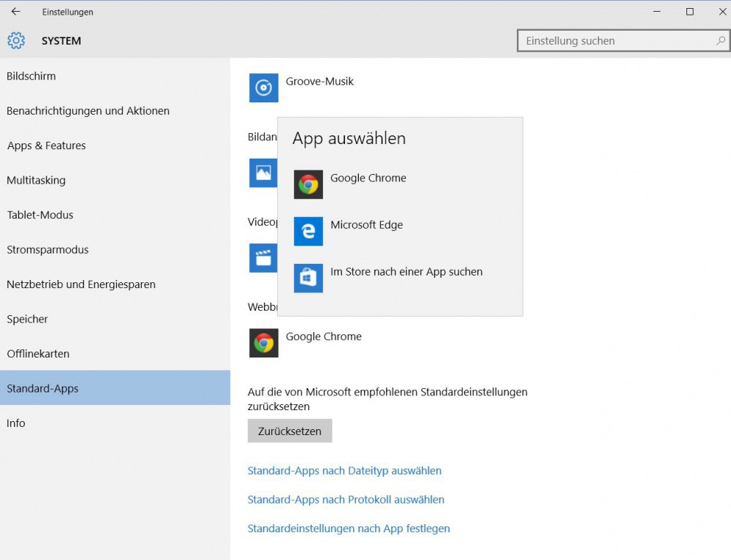Click the video player clapperboard icon

click(x=262, y=257)
